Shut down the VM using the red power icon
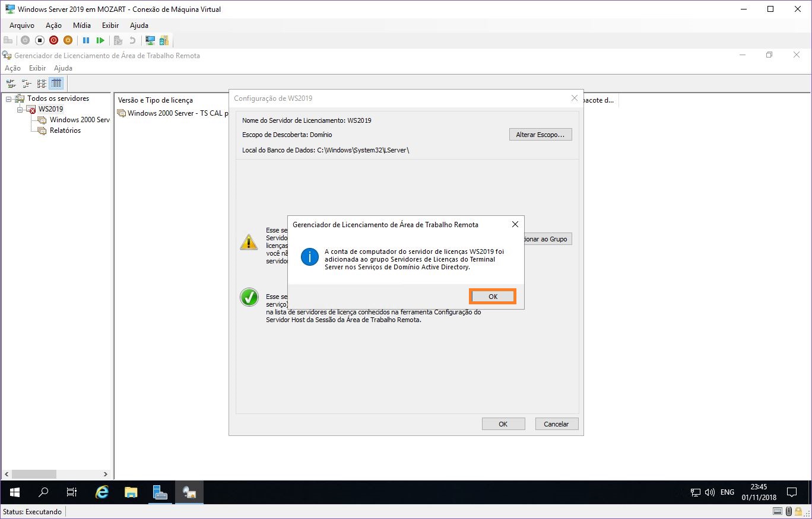812x519 pixels. pos(53,40)
